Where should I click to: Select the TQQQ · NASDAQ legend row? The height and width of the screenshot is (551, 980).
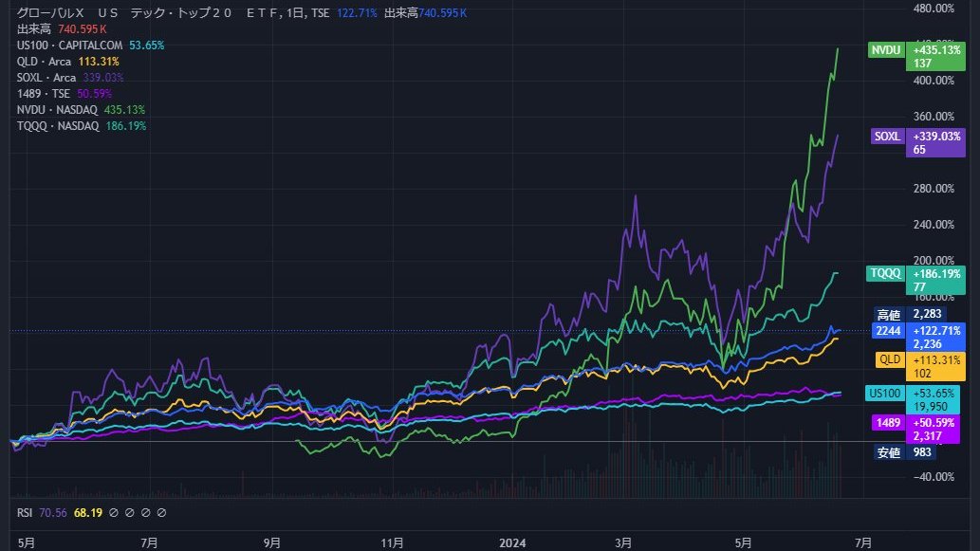coord(82,125)
